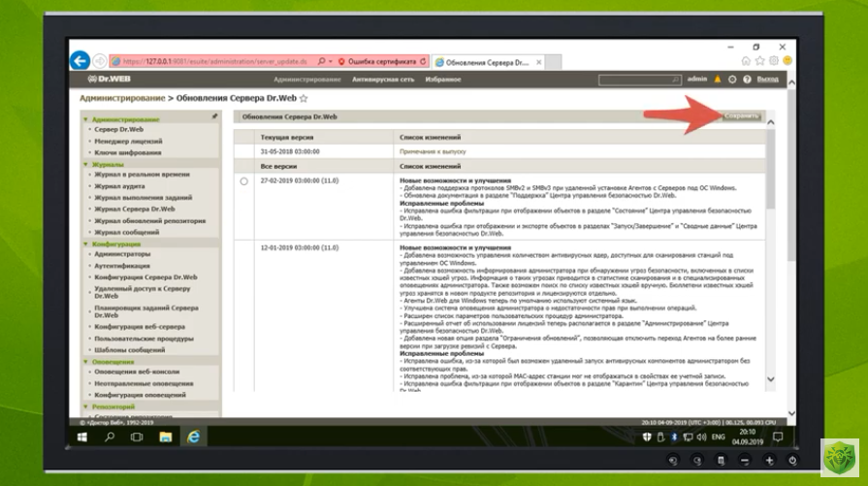Open taskbar Search magnifier

click(110, 437)
